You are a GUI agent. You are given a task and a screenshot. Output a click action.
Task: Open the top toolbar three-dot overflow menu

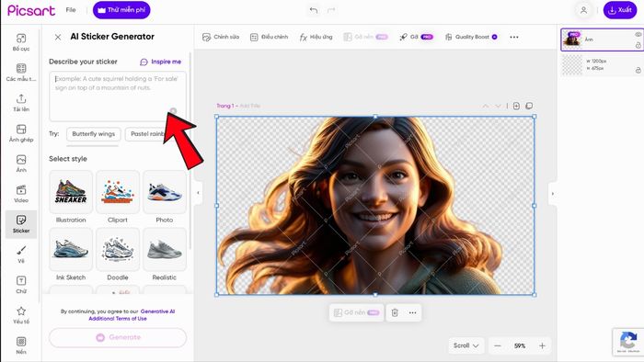[x=513, y=37]
